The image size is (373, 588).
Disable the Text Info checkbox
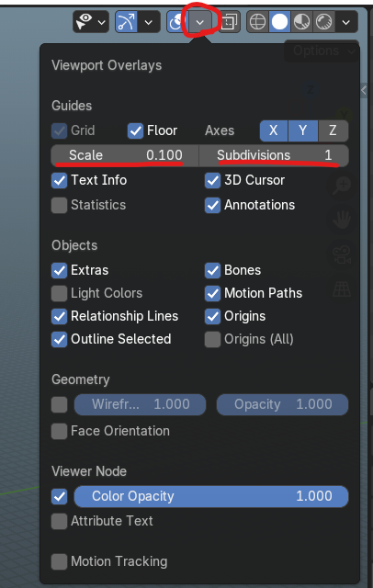pyautogui.click(x=59, y=180)
